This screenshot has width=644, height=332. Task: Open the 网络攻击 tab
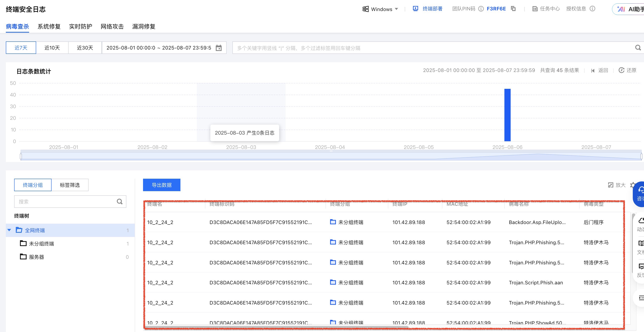(112, 26)
